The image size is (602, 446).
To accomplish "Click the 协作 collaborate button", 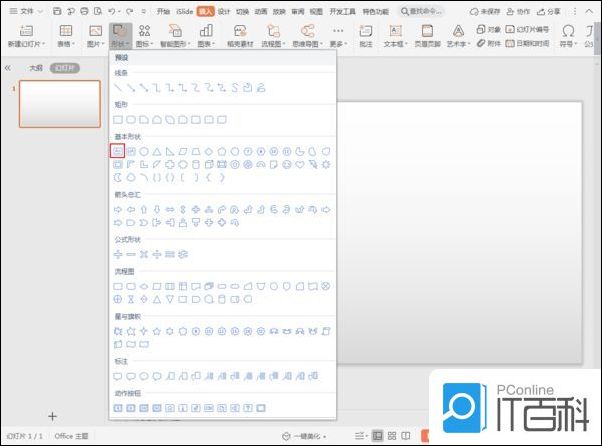I will [x=518, y=12].
